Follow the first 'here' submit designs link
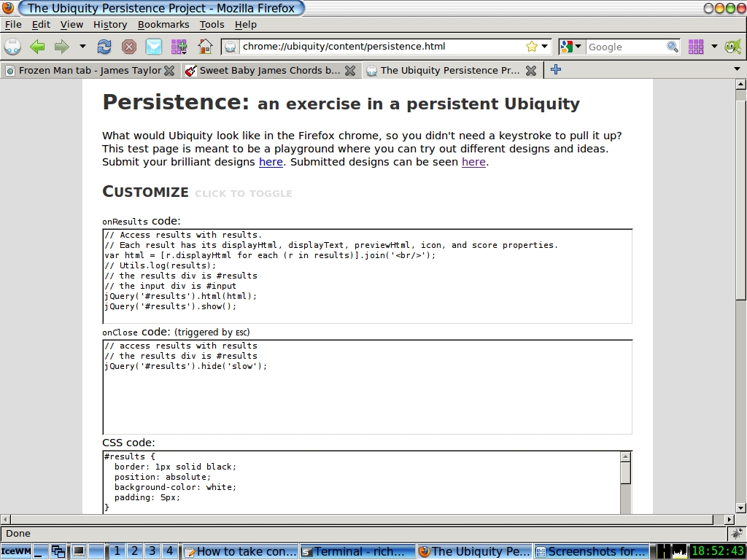This screenshot has width=747, height=560. coord(271,162)
